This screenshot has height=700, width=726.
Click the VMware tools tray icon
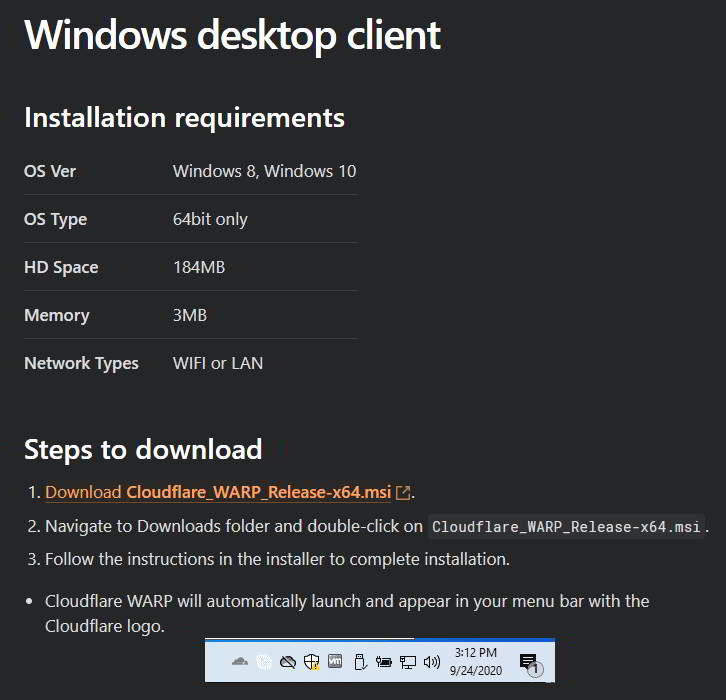[335, 661]
